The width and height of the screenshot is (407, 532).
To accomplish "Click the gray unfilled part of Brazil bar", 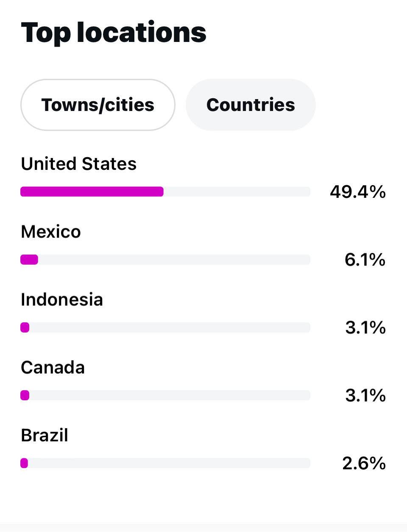I will (x=170, y=463).
